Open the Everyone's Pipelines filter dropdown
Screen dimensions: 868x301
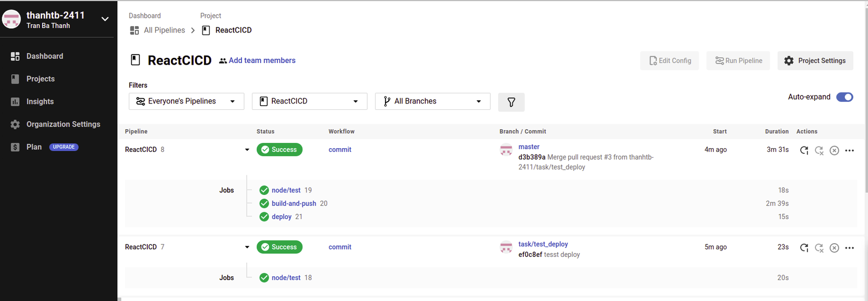186,101
